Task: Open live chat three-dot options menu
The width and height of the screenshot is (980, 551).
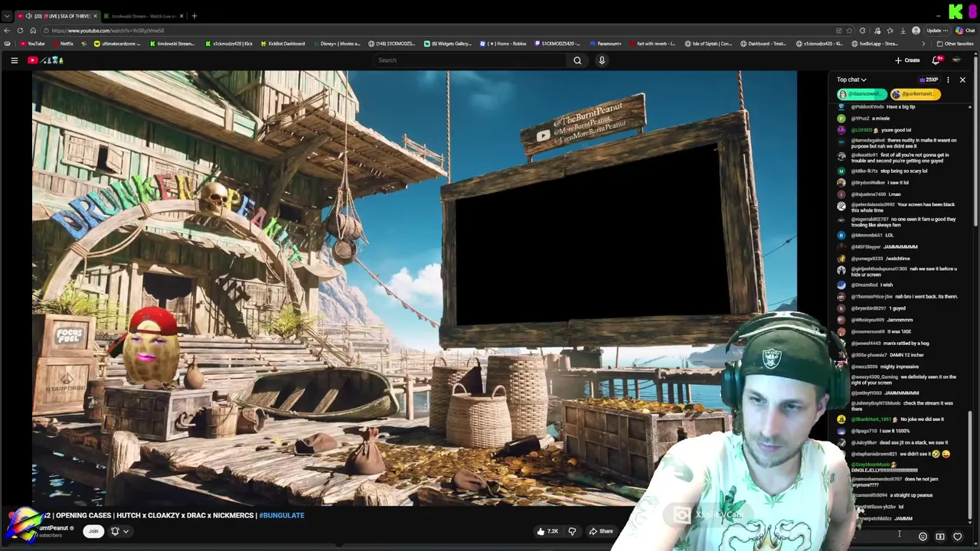Action: pos(948,80)
